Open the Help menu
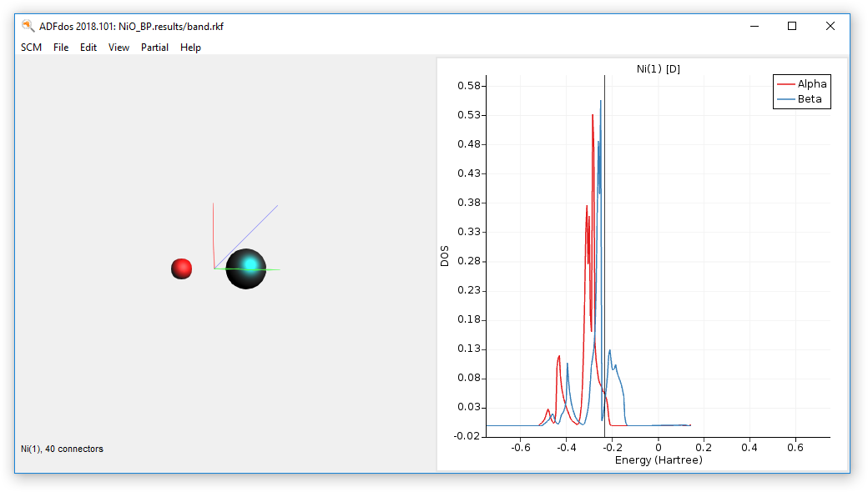This screenshot has width=868, height=492. tap(190, 48)
